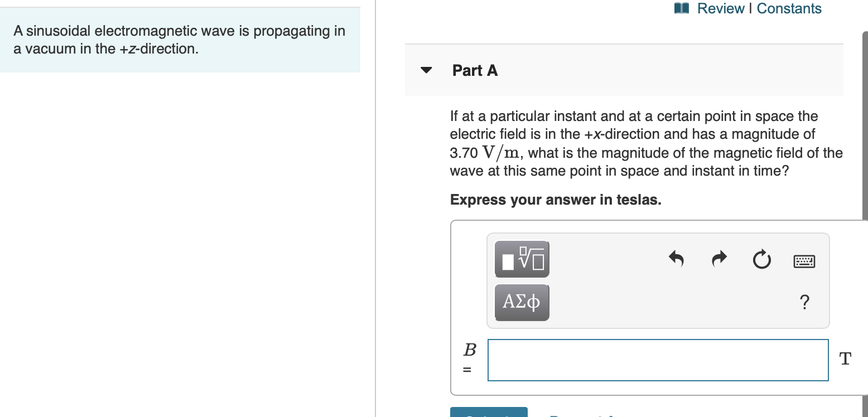Screen dimensions: 868x417
Task: Open the Greek symbols ΑΣφ menu
Action: point(521,302)
